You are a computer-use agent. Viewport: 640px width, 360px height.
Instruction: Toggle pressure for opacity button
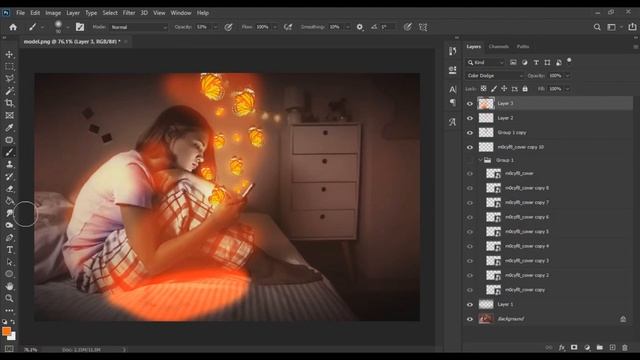pyautogui.click(x=229, y=27)
